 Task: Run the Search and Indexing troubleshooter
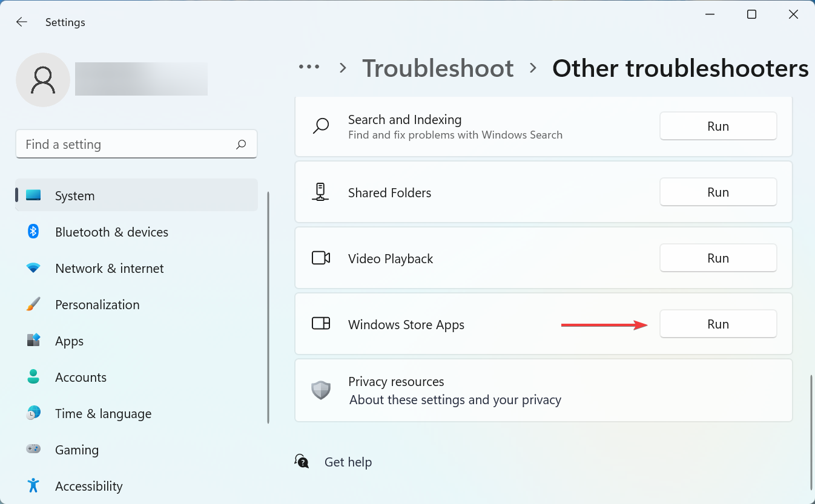[718, 126]
